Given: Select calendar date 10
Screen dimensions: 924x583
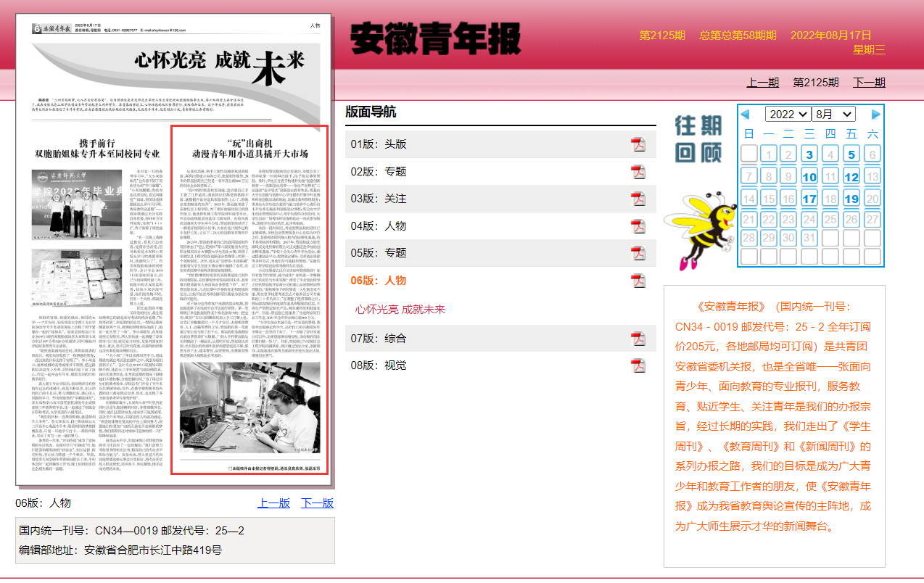Looking at the screenshot, I should tap(809, 177).
